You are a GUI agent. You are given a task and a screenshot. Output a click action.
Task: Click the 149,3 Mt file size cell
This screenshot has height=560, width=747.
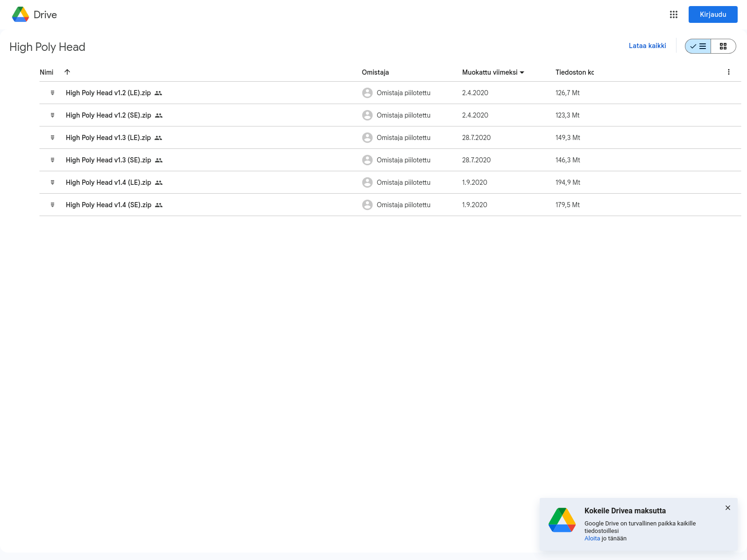click(568, 138)
